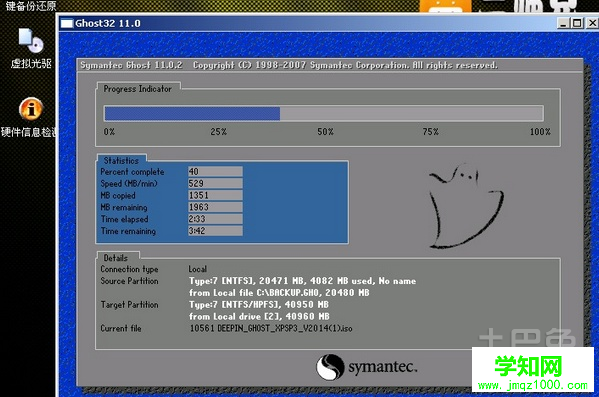Click the MB copied label
The image size is (599, 397).
pyautogui.click(x=118, y=195)
